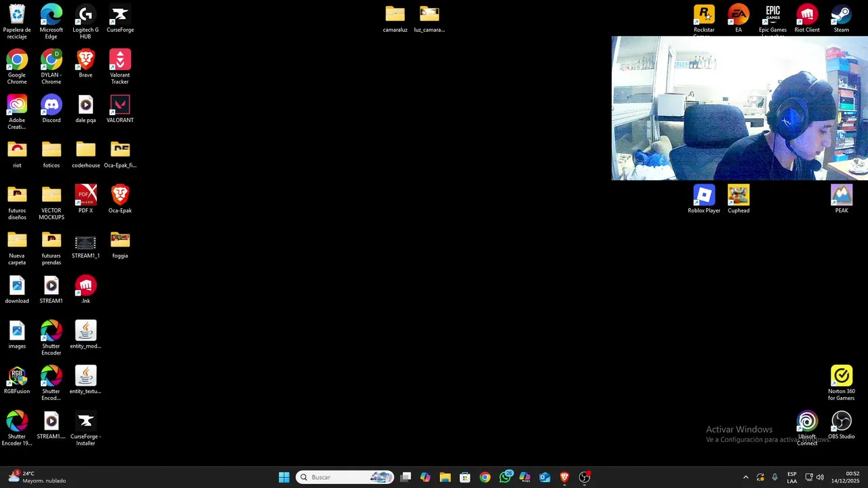Open the volume control tray icon
This screenshot has height=488, width=868.
pyautogui.click(x=820, y=477)
